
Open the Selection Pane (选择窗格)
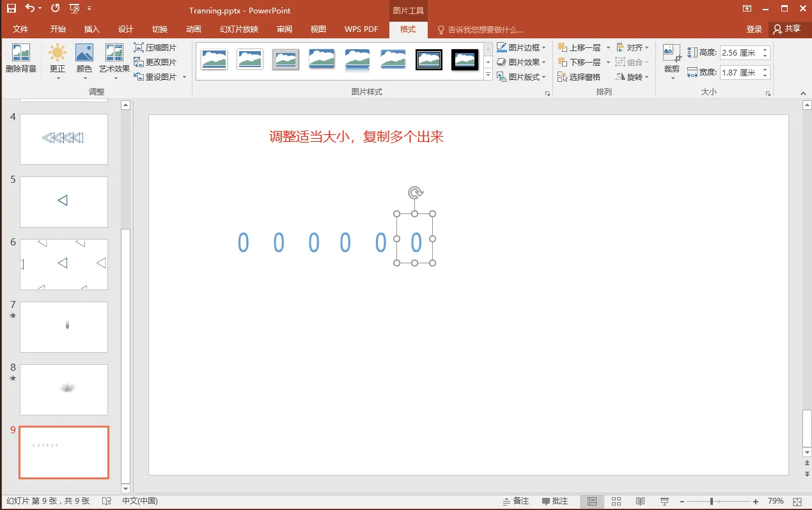(x=579, y=77)
